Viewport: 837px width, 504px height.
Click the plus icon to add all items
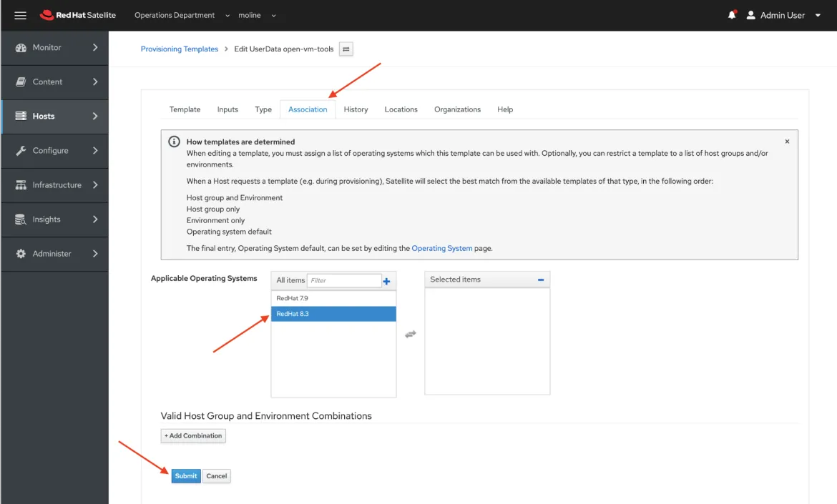tap(387, 281)
